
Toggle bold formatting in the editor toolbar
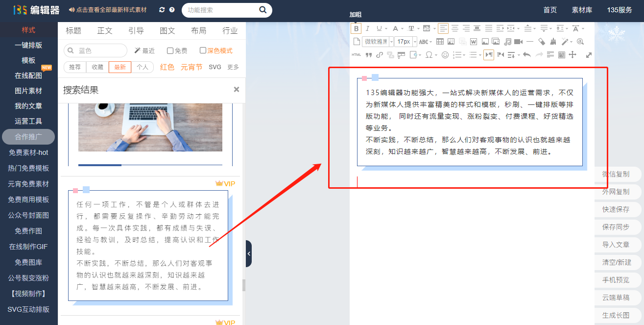tap(356, 28)
